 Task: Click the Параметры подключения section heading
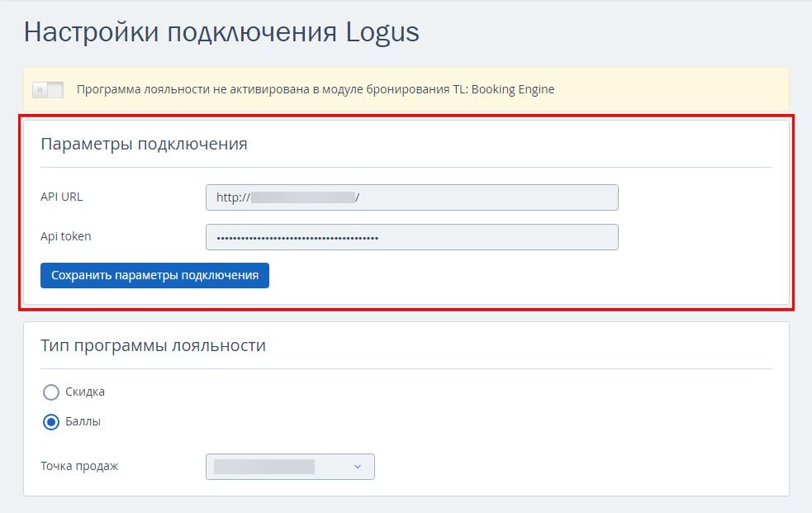click(144, 144)
